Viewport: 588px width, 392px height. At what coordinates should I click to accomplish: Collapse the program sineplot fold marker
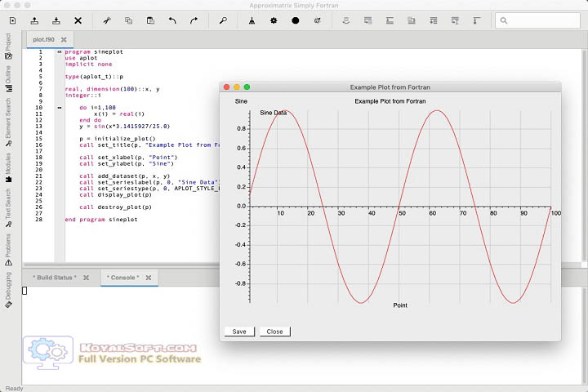click(60, 51)
